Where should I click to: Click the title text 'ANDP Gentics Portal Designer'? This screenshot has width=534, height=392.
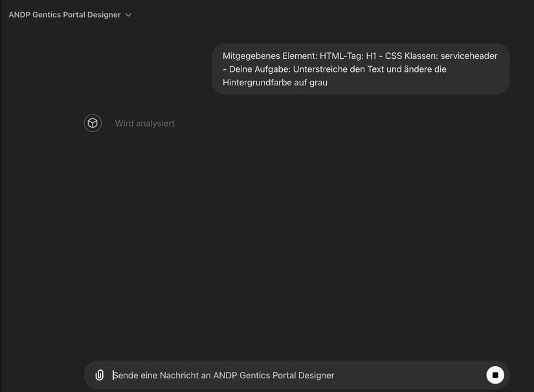tap(65, 15)
